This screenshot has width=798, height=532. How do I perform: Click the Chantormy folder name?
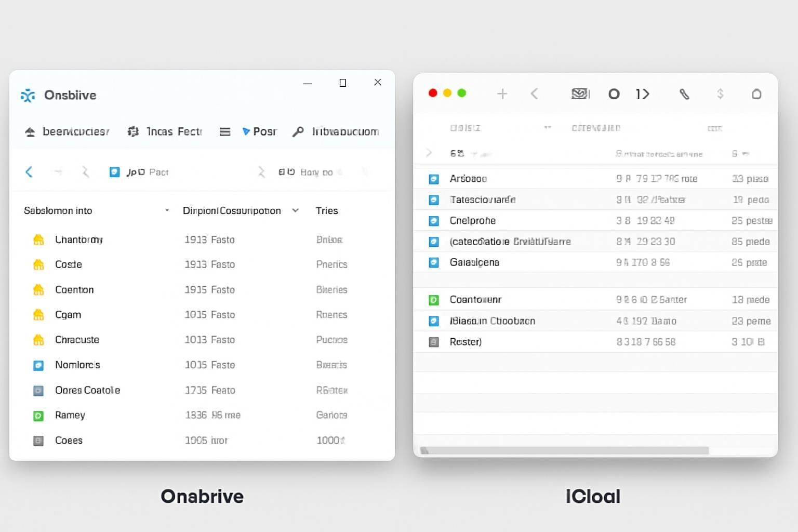point(79,240)
